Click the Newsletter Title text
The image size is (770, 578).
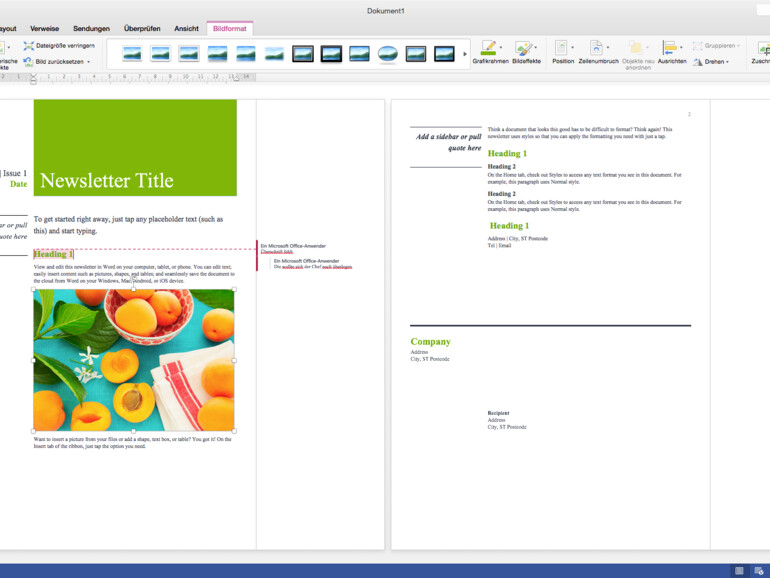107,180
